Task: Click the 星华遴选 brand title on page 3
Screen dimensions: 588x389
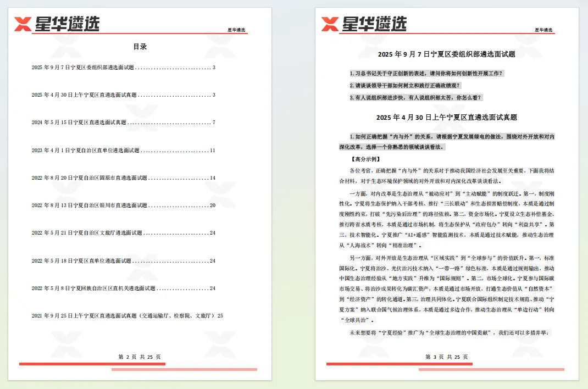Action: [374, 24]
